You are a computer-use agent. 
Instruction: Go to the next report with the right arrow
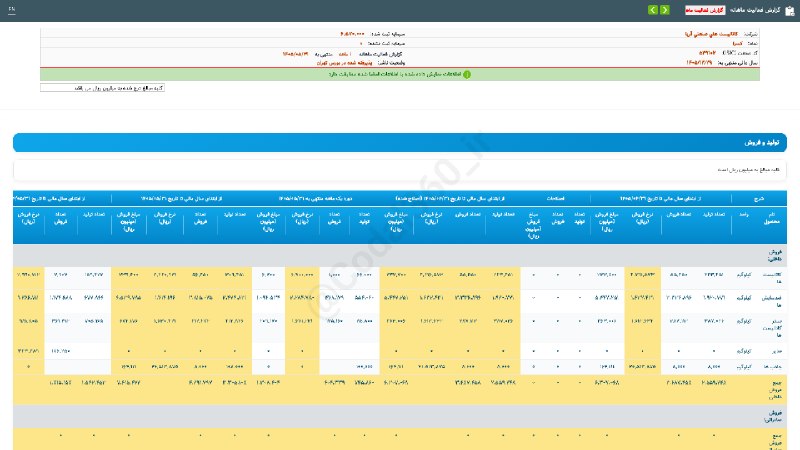click(x=665, y=10)
